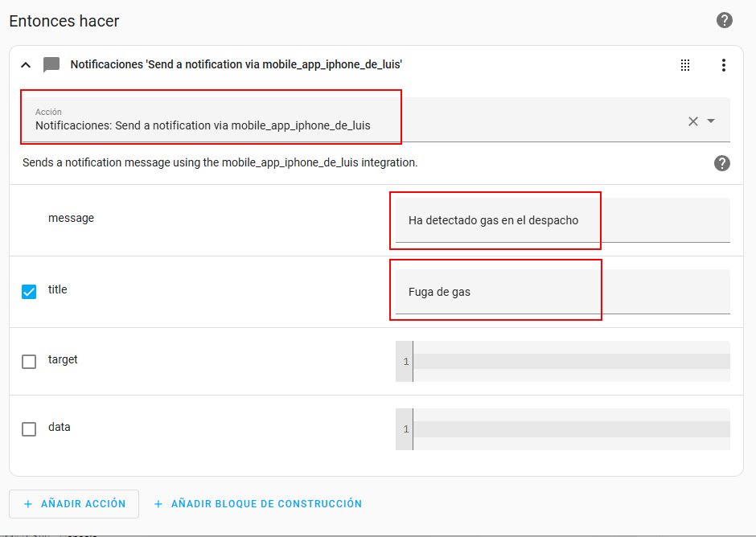
Task: Clear the selected Acción value
Action: tap(692, 121)
